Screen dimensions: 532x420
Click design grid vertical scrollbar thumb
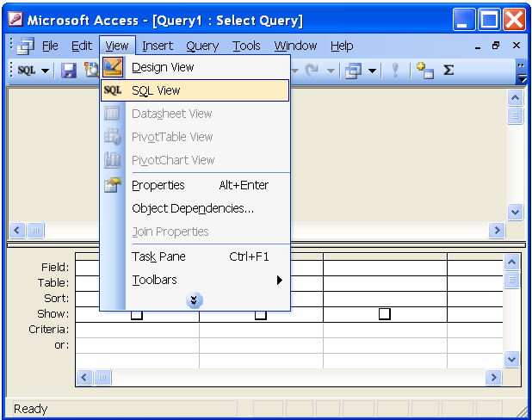pyautogui.click(x=511, y=280)
